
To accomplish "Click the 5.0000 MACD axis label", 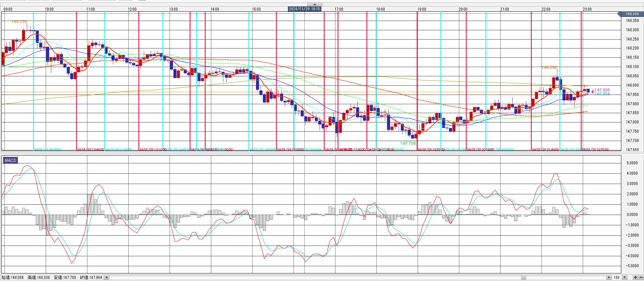I will 632,163.
